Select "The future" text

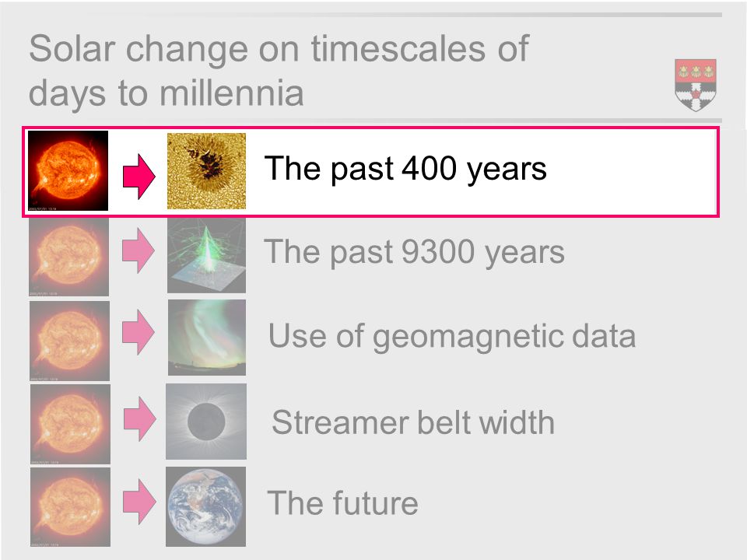[x=342, y=503]
